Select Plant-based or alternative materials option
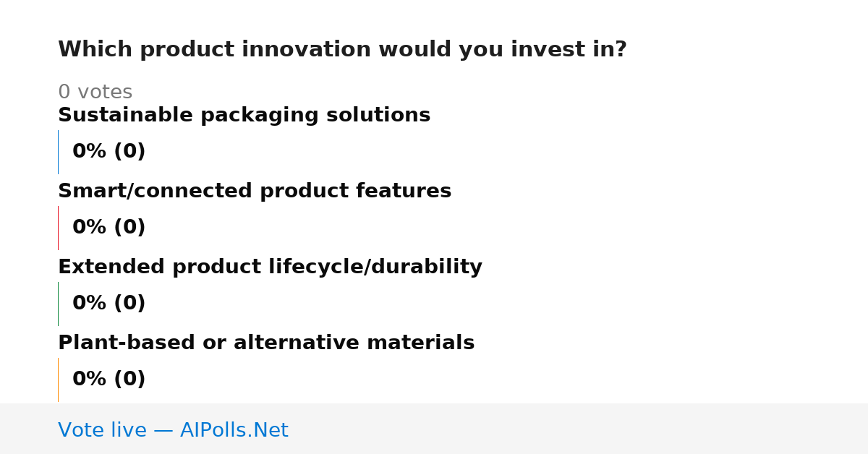Viewport: 868px width, 454px height. coord(266,343)
